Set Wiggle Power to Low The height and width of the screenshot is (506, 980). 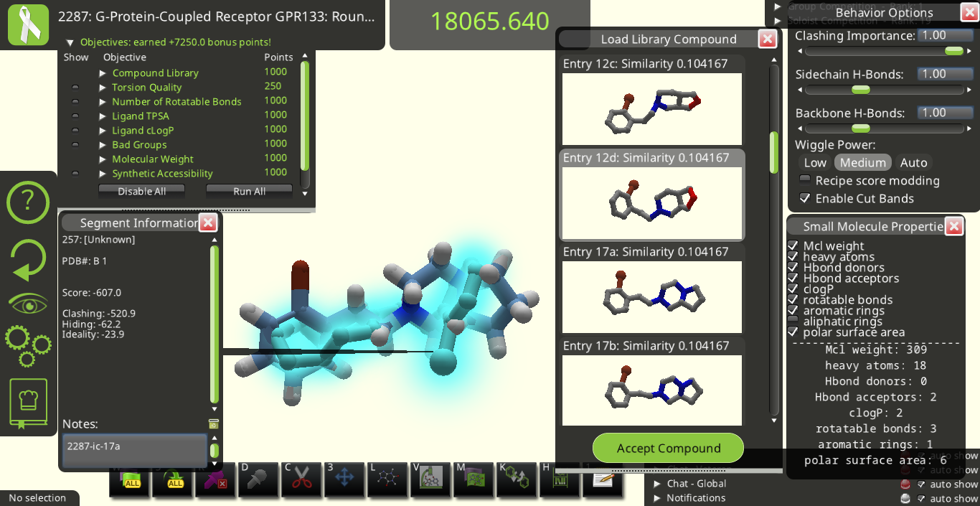(x=815, y=163)
